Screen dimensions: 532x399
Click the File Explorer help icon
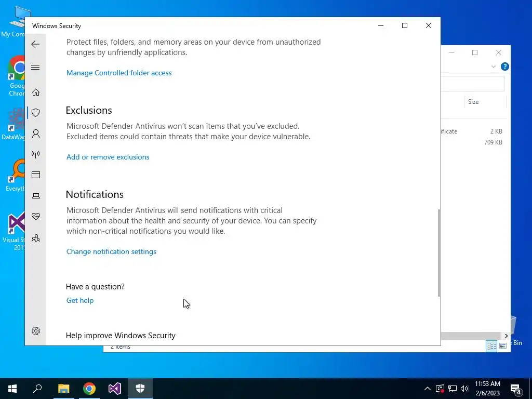pyautogui.click(x=504, y=66)
